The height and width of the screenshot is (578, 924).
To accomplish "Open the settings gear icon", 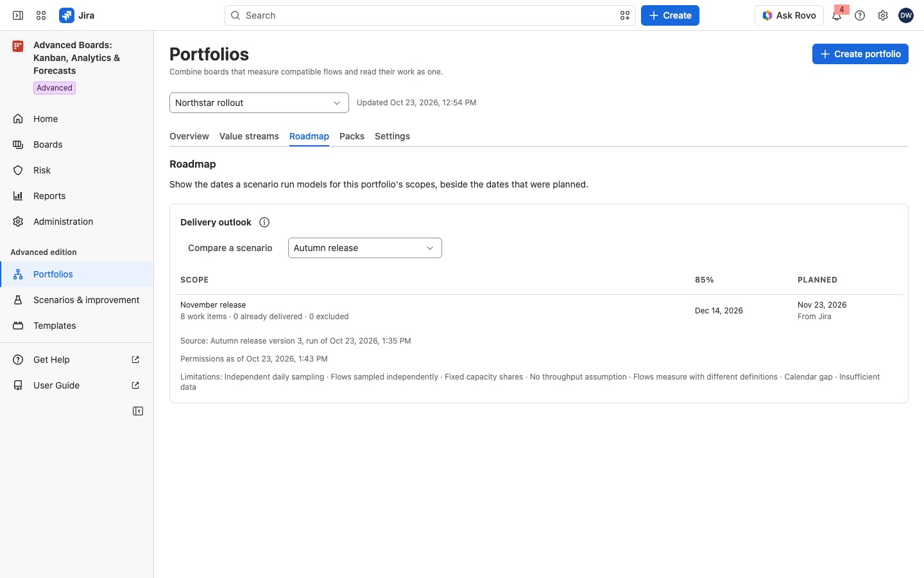I will tap(883, 15).
